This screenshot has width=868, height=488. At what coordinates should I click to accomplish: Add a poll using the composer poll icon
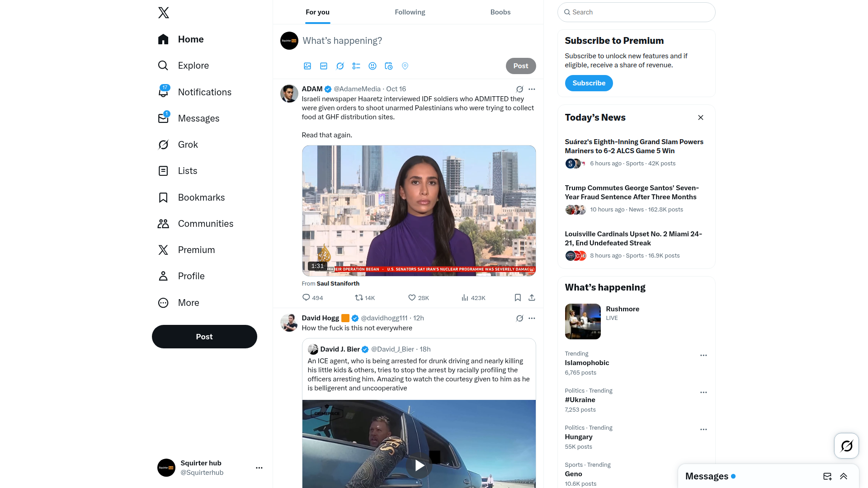pyautogui.click(x=356, y=66)
